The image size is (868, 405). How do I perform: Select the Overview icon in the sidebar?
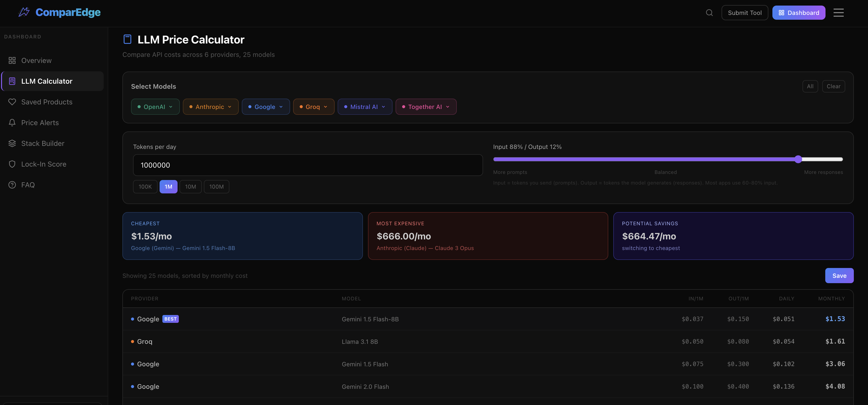point(12,60)
